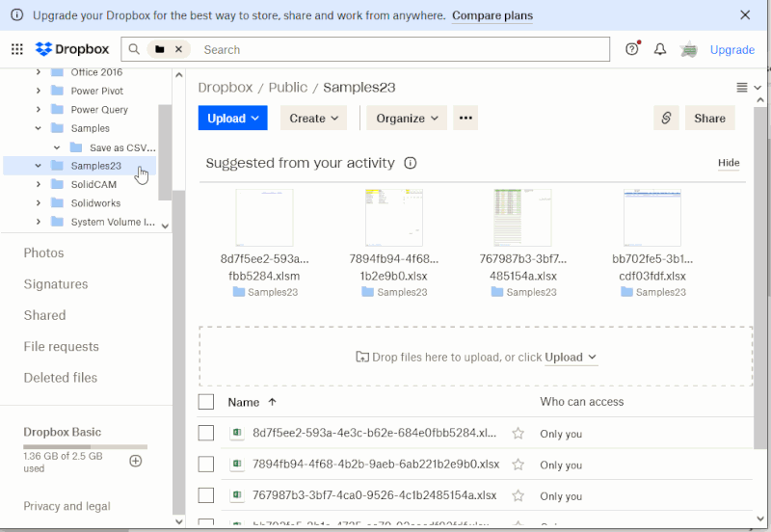The height and width of the screenshot is (532, 771).
Task: Open Photos in the left sidebar
Action: [44, 253]
